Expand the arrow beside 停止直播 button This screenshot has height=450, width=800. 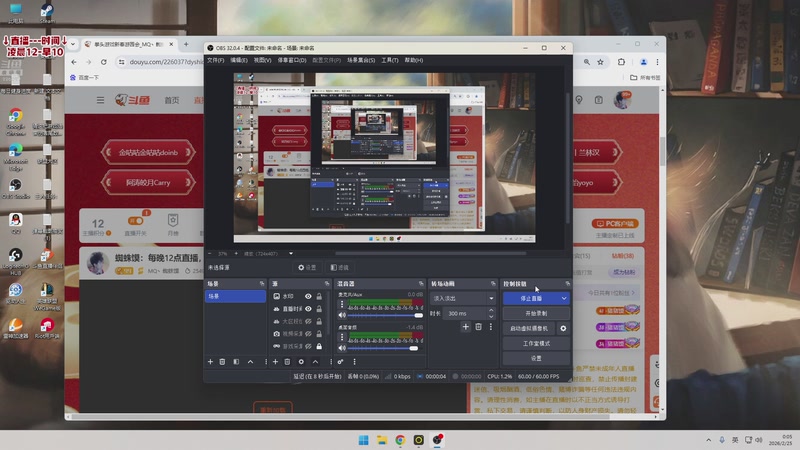pos(564,298)
